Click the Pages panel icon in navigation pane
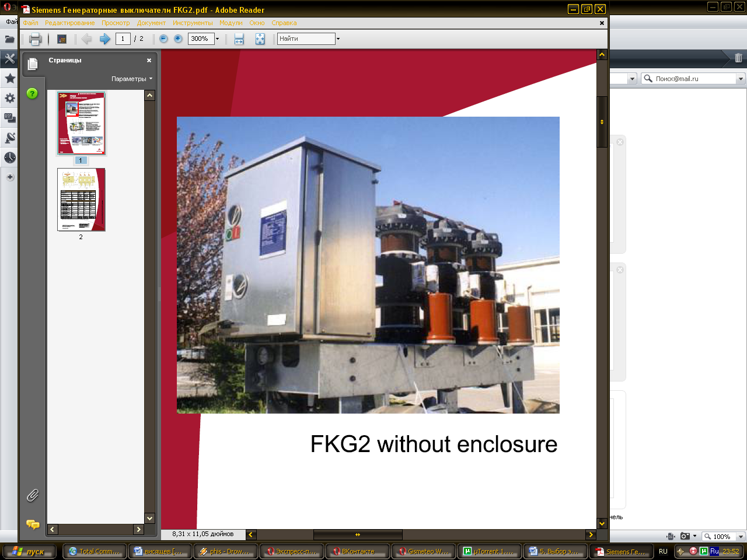The height and width of the screenshot is (560, 747). [x=33, y=64]
